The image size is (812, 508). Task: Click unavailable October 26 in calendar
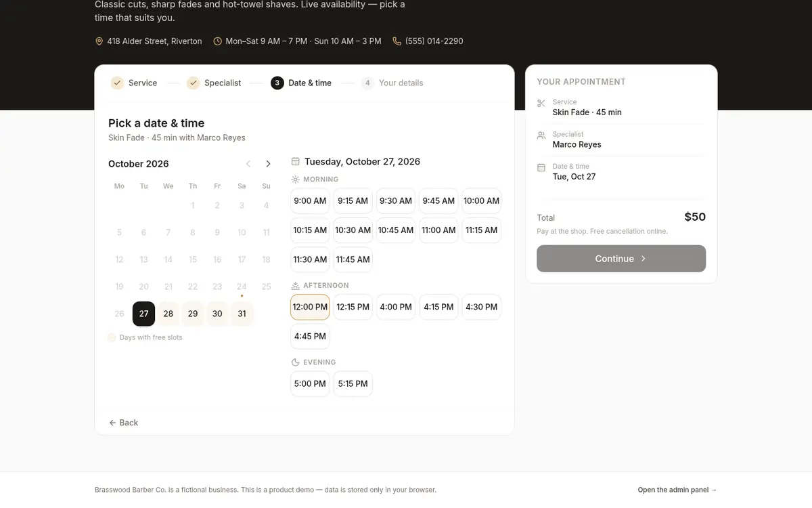119,314
